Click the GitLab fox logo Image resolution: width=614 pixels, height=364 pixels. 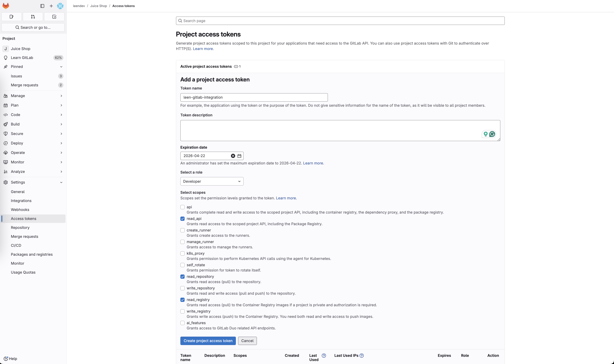pos(6,6)
